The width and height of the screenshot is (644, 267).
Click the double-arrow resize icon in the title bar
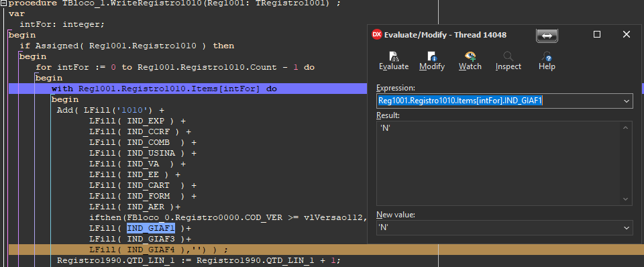coord(547,36)
